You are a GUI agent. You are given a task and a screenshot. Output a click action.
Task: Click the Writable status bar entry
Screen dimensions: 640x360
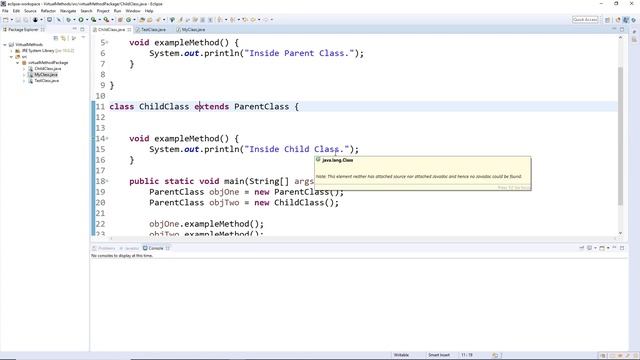[401, 355]
